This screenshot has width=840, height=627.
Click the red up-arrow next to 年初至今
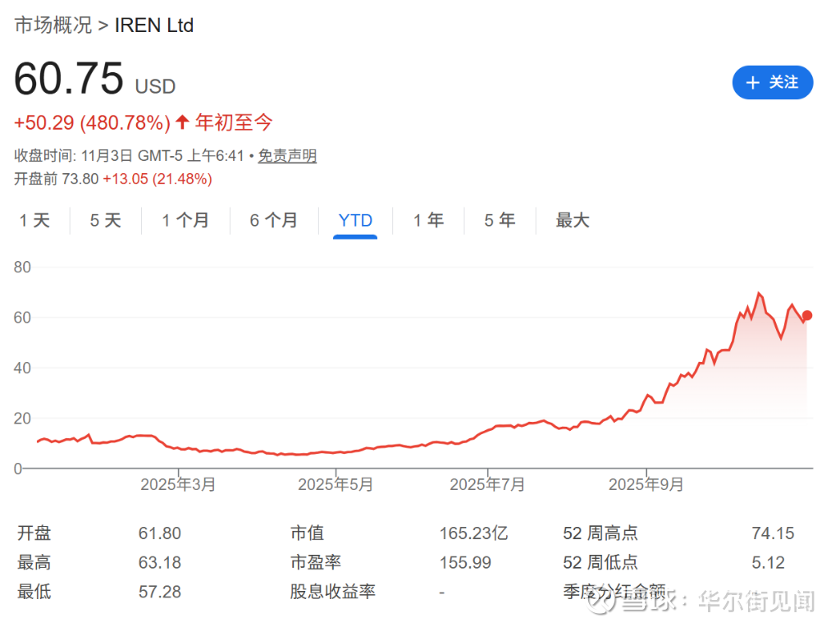point(182,122)
